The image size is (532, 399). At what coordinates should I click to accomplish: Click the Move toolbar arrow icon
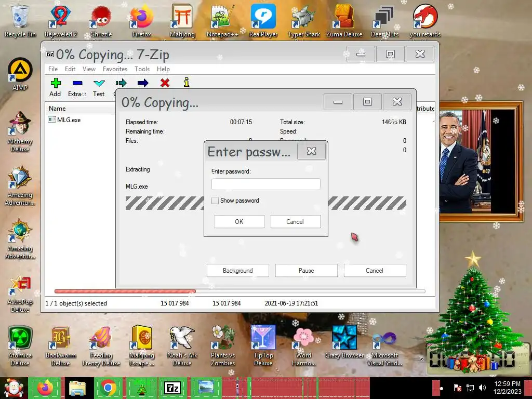(x=143, y=83)
